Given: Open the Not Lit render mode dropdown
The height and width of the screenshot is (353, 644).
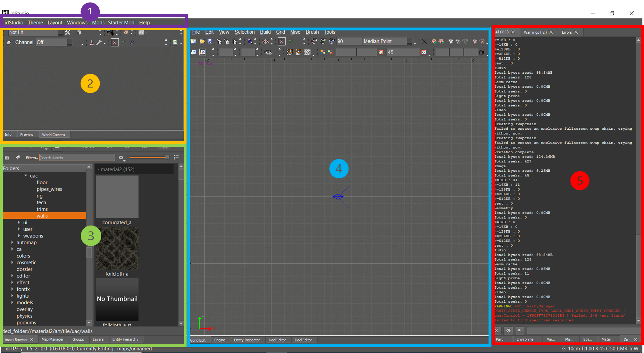Looking at the screenshot, I should coord(35,32).
